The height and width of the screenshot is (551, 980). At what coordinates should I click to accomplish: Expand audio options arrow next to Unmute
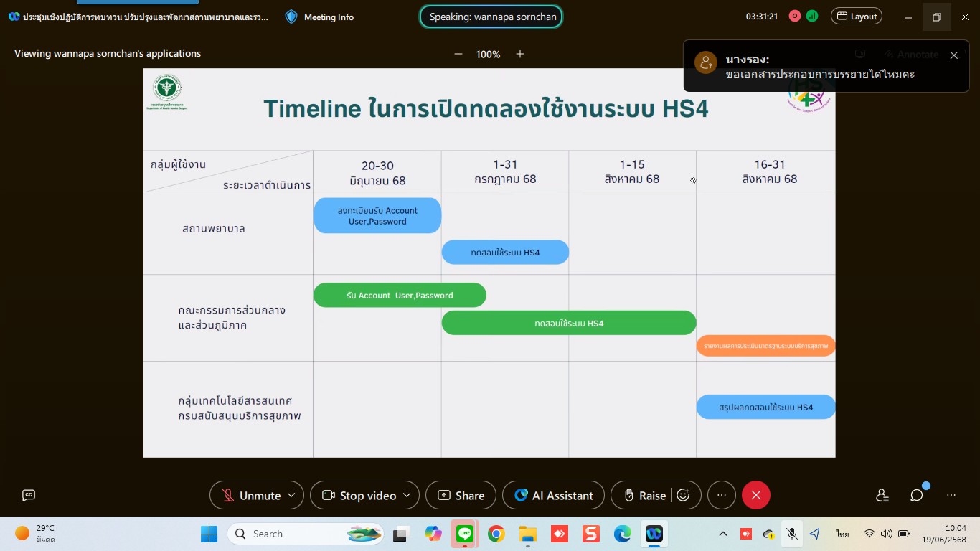tap(291, 495)
